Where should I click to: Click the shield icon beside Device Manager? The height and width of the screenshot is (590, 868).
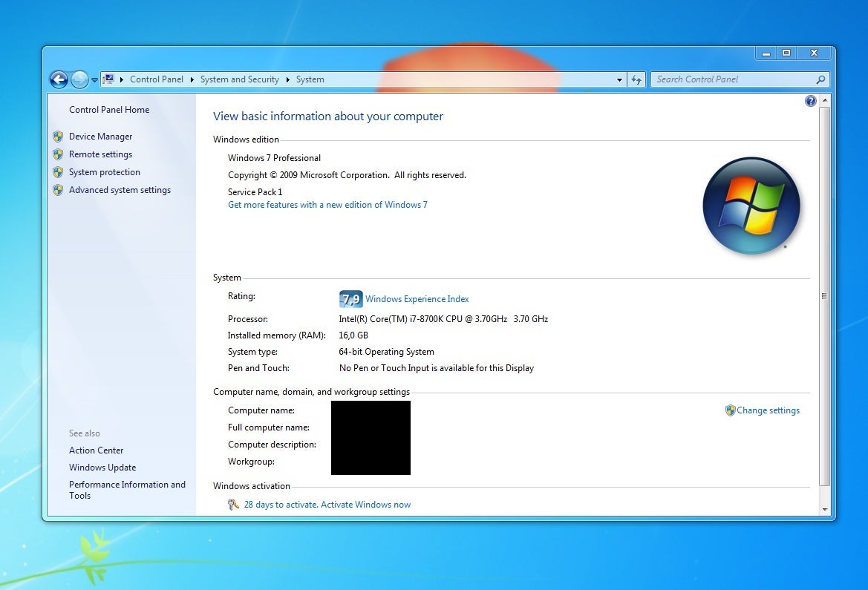pyautogui.click(x=58, y=136)
